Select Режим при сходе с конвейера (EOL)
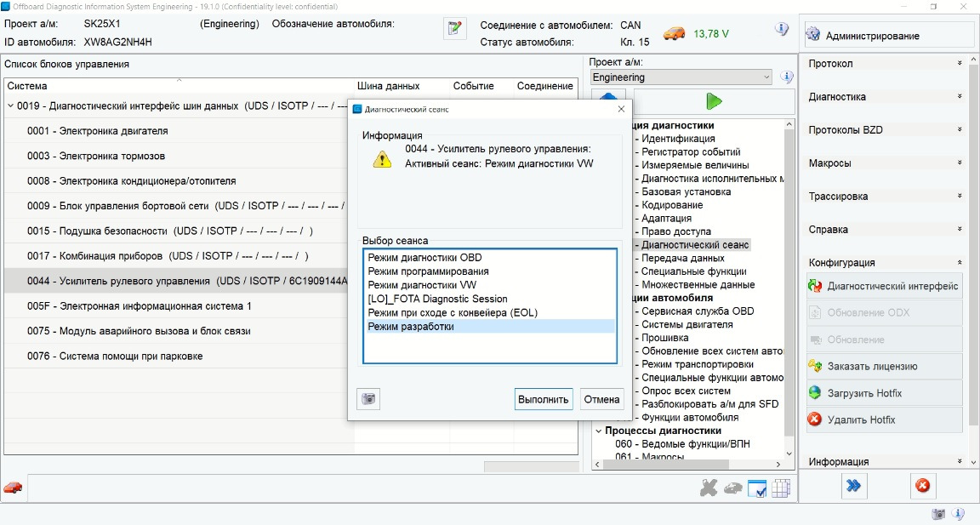Viewport: 980px width, 525px height. click(x=489, y=312)
